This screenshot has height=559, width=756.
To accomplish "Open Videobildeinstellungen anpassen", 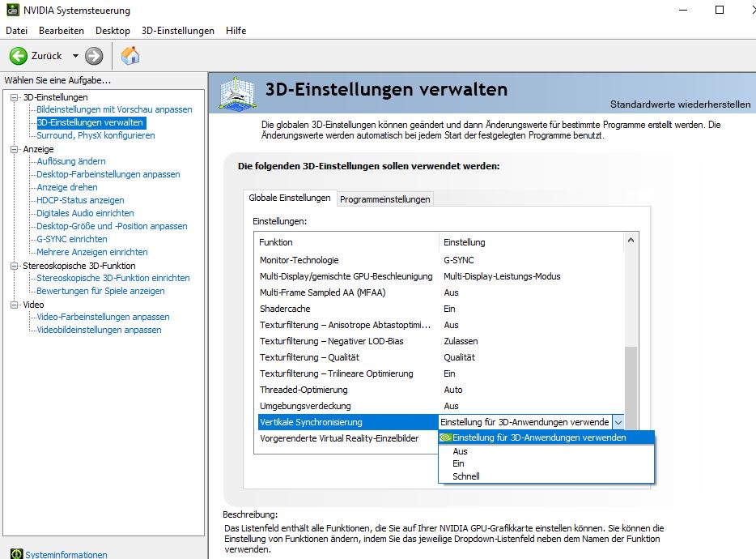I will pos(99,331).
